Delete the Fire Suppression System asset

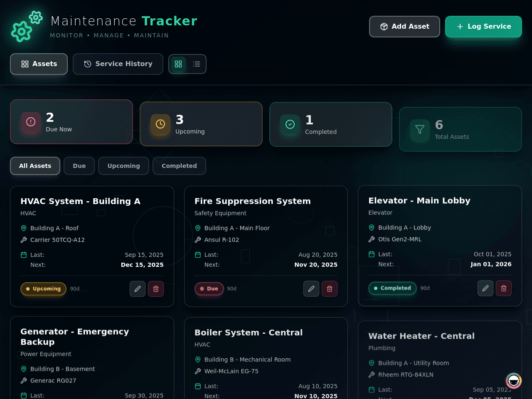pos(330,289)
